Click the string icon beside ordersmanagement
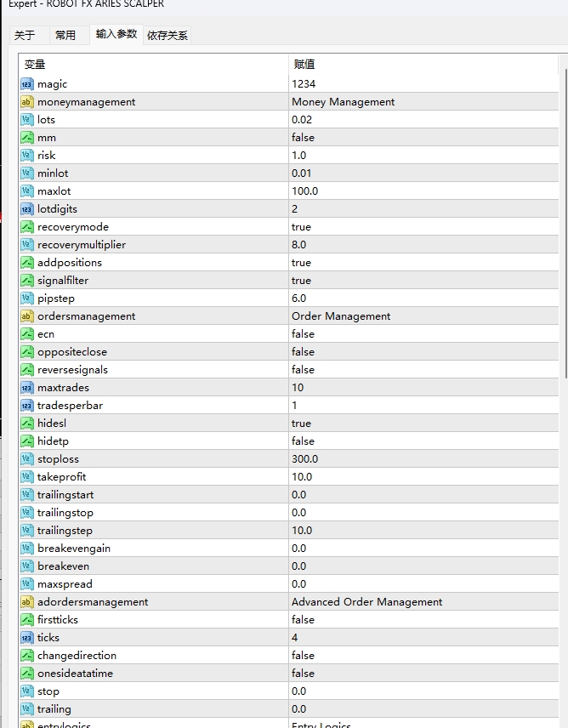The height and width of the screenshot is (728, 568). pos(26,316)
